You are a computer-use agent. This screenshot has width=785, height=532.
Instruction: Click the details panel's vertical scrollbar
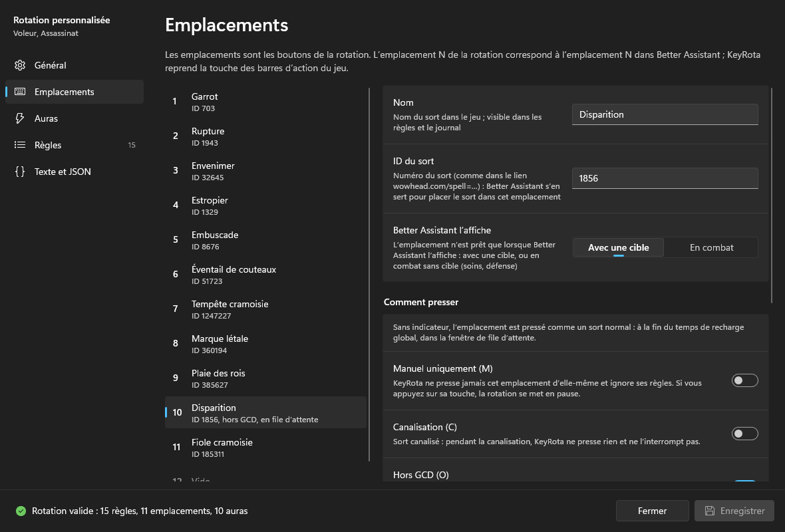(x=772, y=196)
